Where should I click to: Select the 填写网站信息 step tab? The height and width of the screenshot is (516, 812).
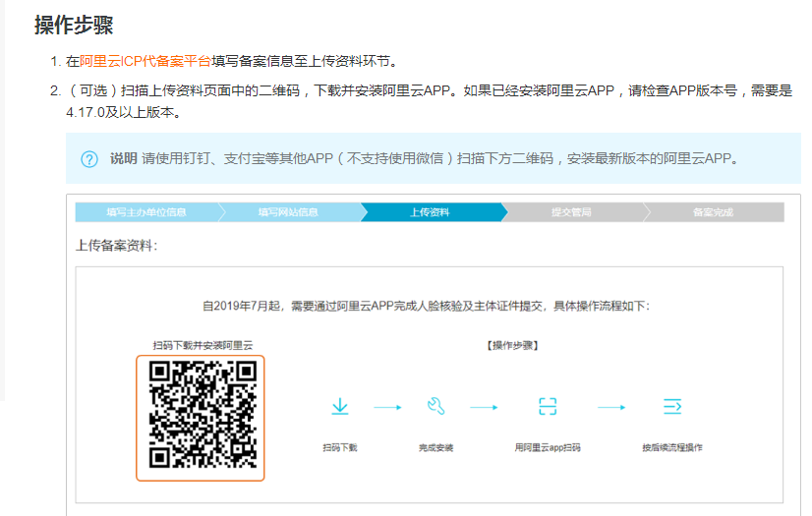tap(288, 212)
